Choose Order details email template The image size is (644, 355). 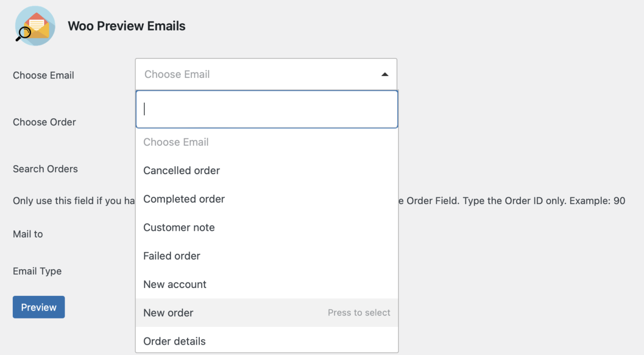point(174,341)
